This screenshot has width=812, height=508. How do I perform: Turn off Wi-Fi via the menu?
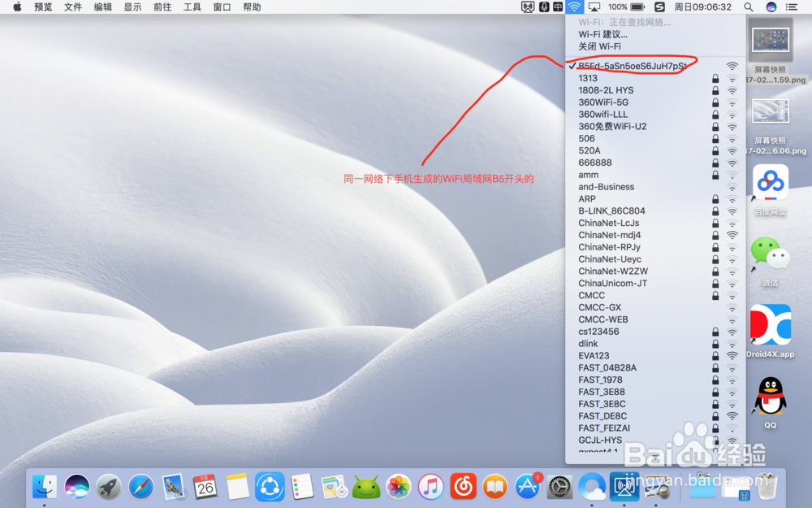click(601, 46)
